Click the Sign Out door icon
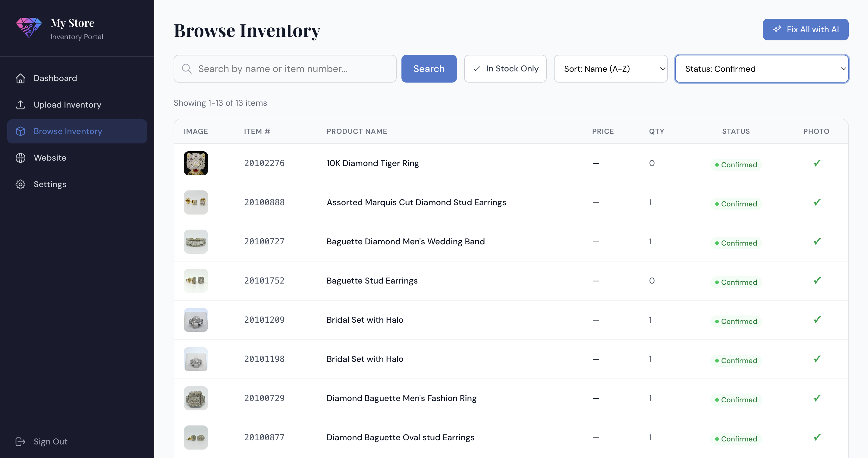868x458 pixels. pos(20,441)
